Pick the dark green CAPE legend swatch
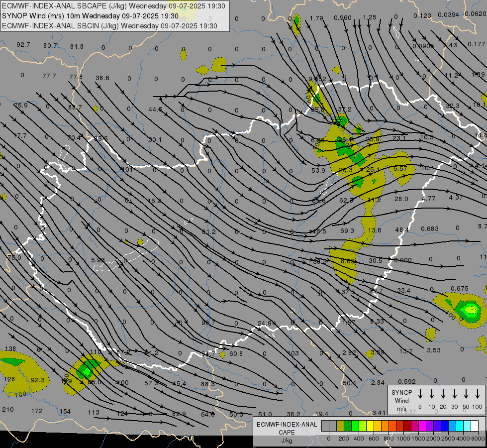Image resolution: width=487 pixels, height=448 pixels. [348, 426]
